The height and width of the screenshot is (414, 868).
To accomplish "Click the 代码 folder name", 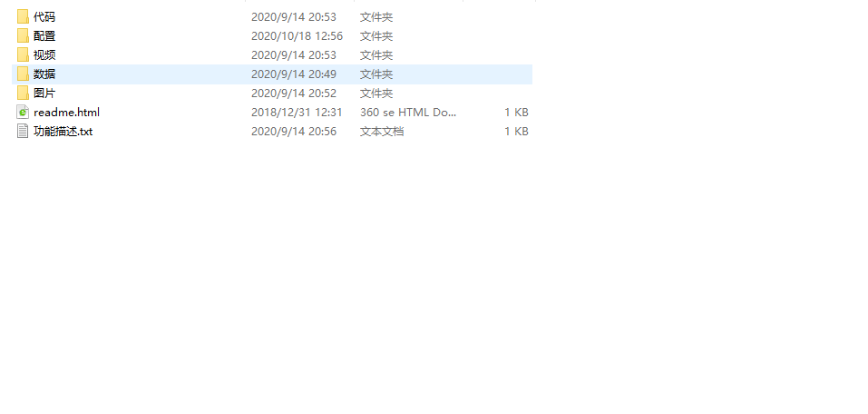I will click(44, 17).
